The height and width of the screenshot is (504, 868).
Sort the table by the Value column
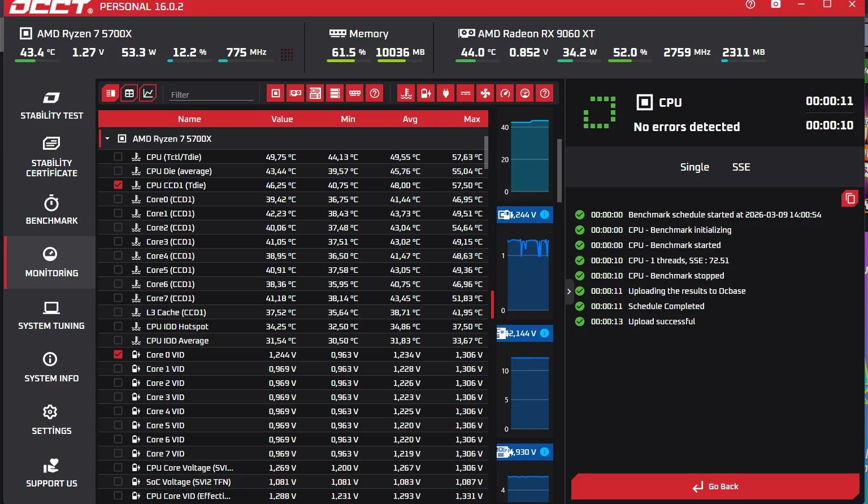[x=282, y=119]
